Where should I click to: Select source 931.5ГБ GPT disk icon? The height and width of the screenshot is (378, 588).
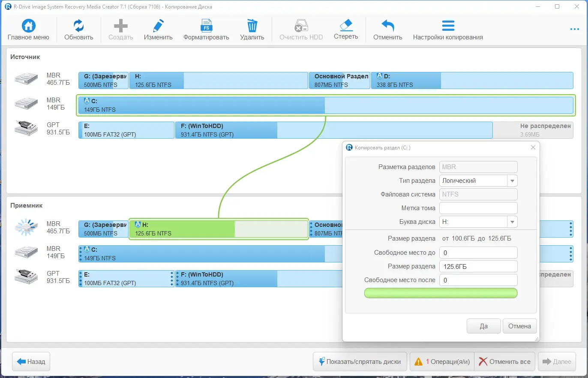(x=27, y=128)
